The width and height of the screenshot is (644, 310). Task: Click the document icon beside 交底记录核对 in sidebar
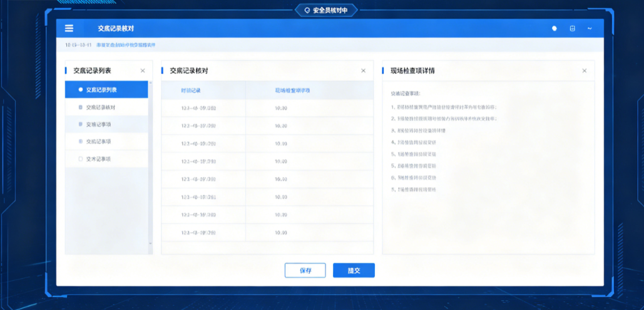pyautogui.click(x=81, y=107)
